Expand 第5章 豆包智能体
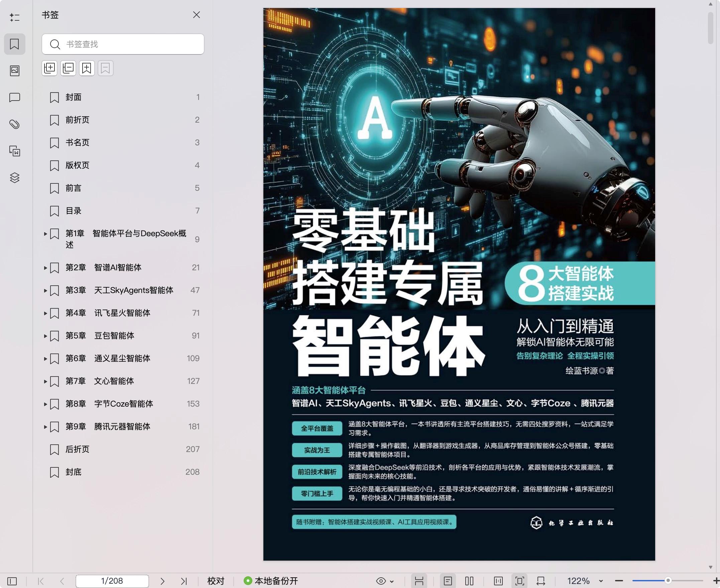 45,336
